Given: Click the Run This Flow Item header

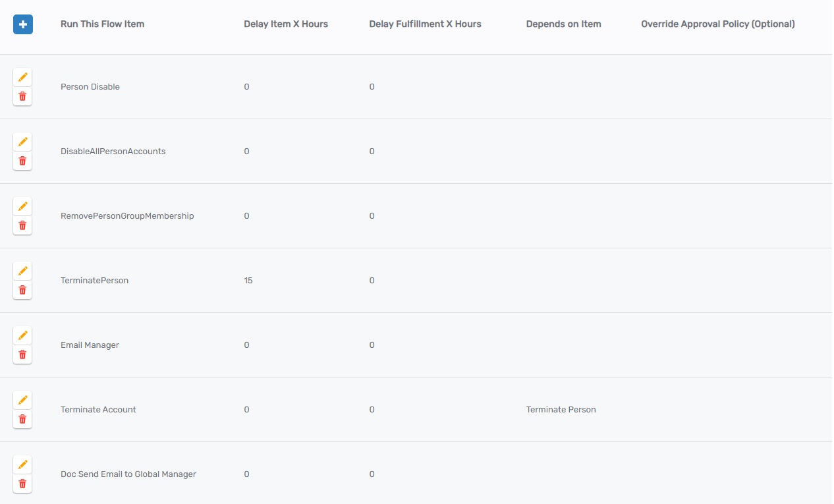Looking at the screenshot, I should pos(102,24).
